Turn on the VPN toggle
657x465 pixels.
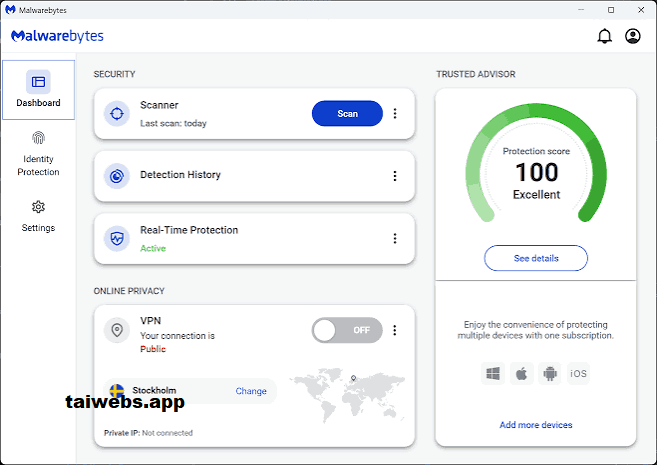pos(347,330)
